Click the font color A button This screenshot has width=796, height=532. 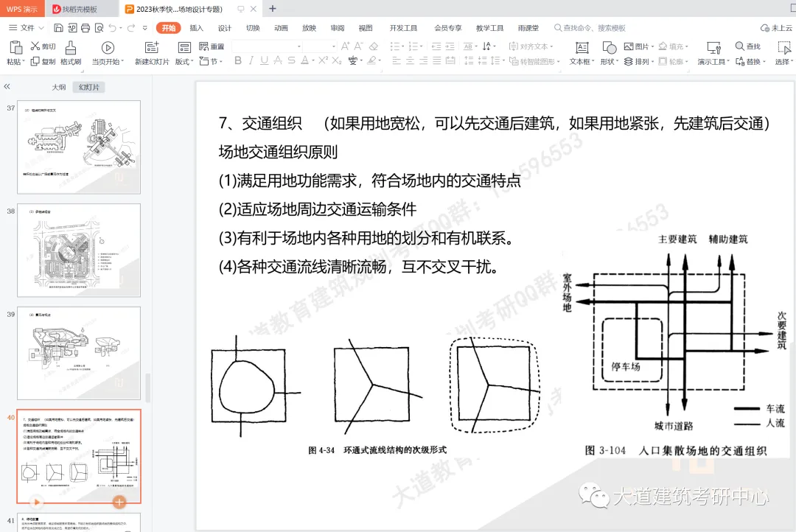pyautogui.click(x=304, y=60)
